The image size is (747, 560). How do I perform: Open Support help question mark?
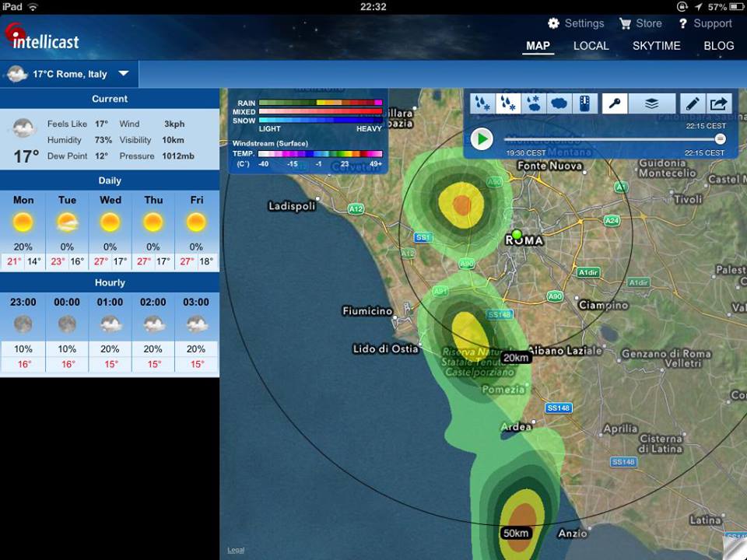point(682,23)
